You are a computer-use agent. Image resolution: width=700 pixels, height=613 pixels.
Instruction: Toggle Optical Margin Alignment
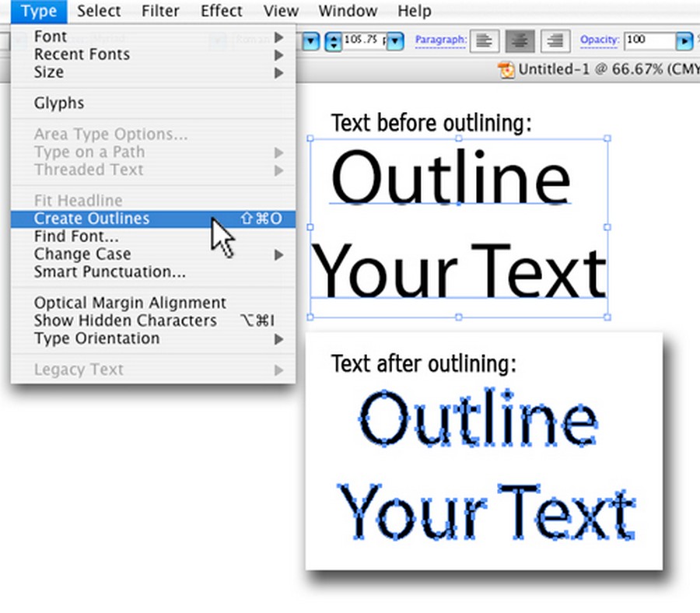(130, 303)
